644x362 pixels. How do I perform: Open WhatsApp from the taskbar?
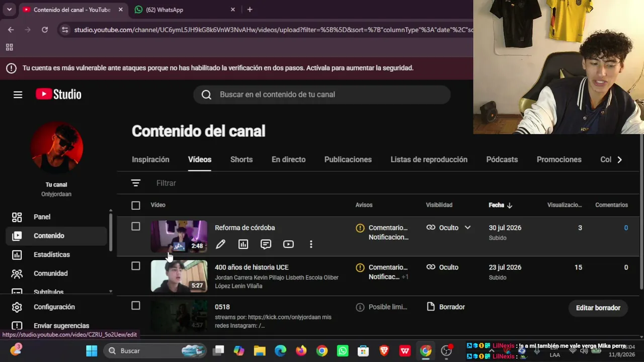tap(343, 350)
